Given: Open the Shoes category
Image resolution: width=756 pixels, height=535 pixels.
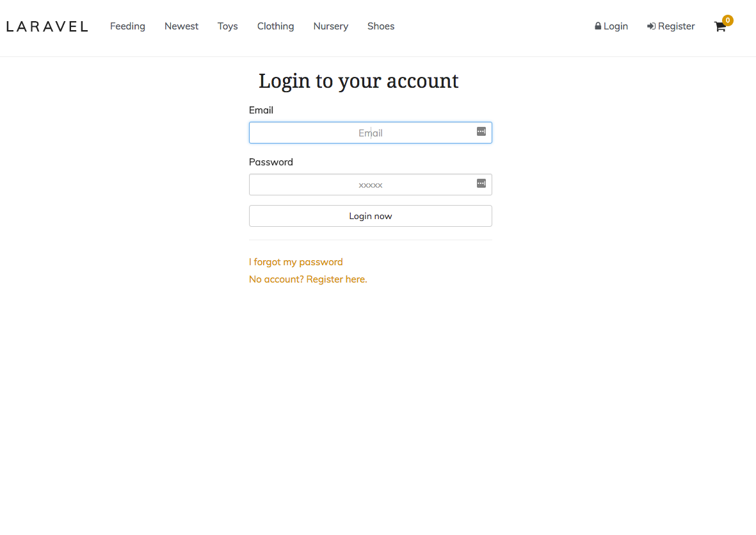Looking at the screenshot, I should tap(380, 26).
